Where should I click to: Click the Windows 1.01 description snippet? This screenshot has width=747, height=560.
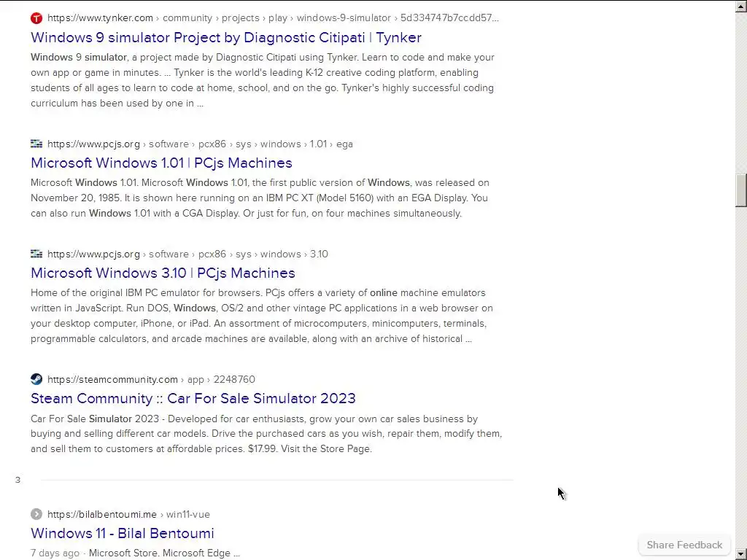pos(260,198)
